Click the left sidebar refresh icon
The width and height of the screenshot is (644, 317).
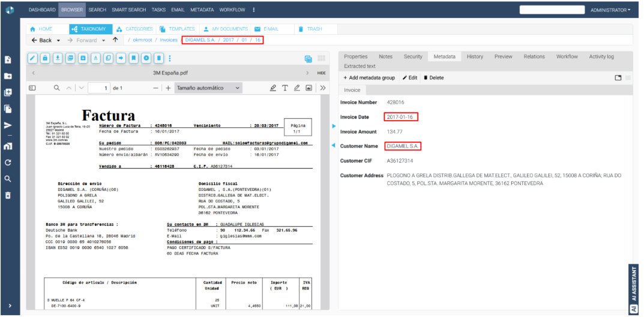(8, 163)
